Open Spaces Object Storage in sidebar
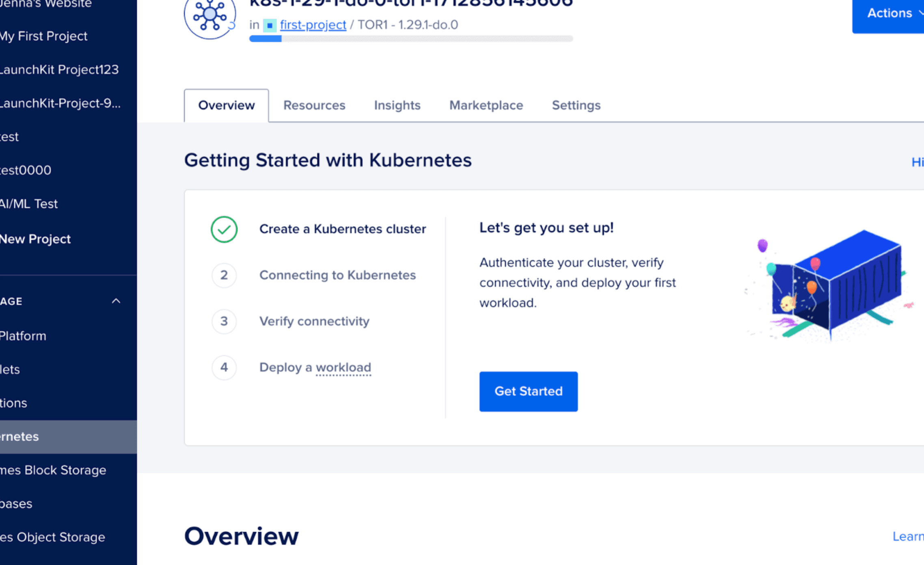 (x=52, y=537)
